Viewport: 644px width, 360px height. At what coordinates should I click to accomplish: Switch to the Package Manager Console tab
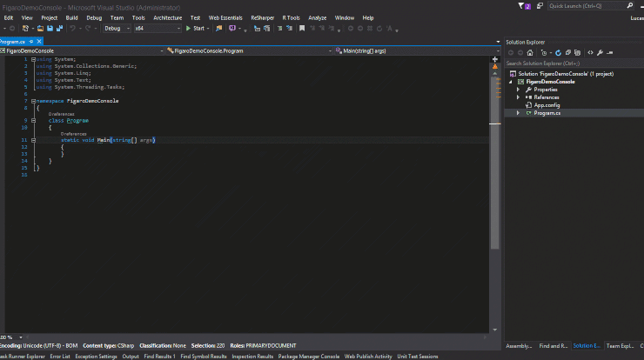308,357
